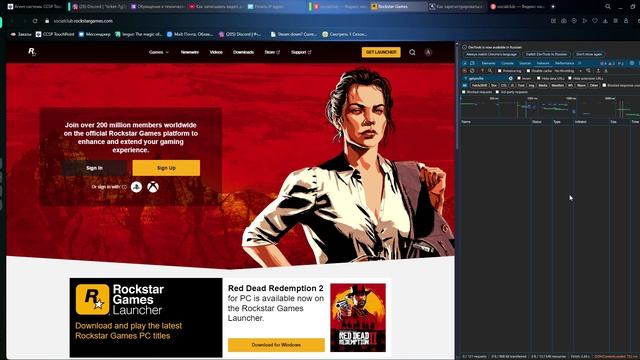
Task: Open the No throttling dropdown
Action: 568,71
